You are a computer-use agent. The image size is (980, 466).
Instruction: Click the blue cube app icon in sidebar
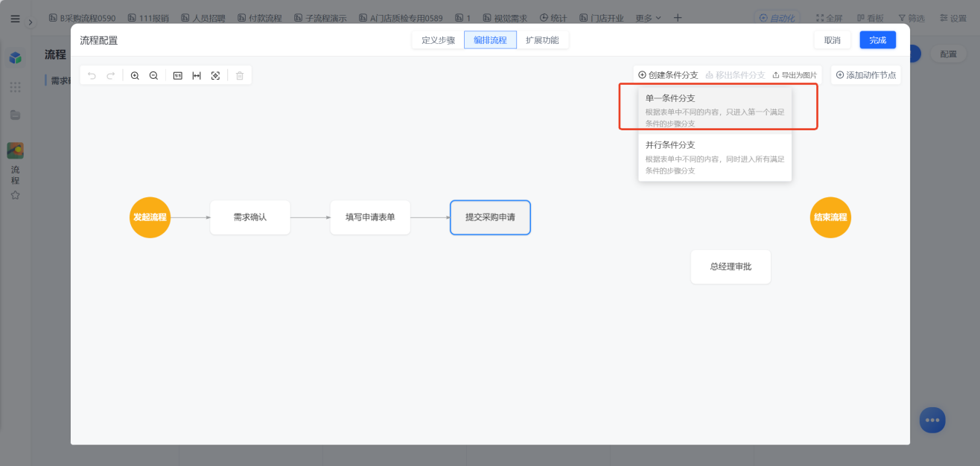pyautogui.click(x=15, y=57)
